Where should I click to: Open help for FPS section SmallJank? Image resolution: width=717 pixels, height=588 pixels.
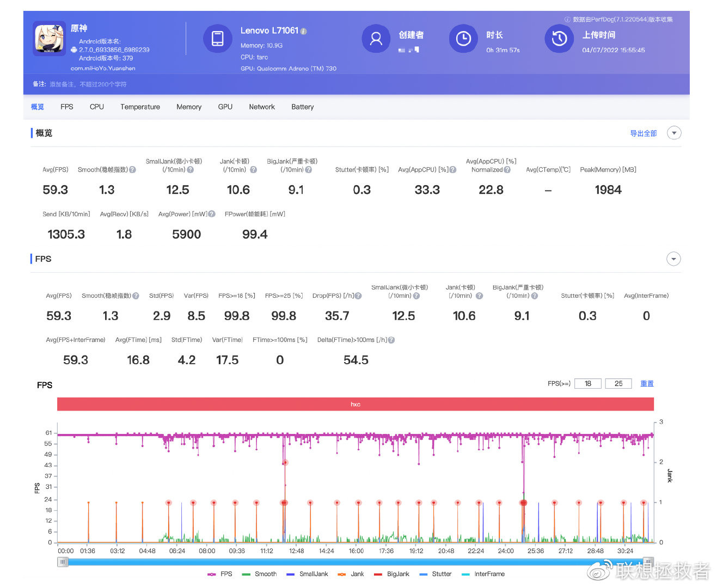(x=416, y=296)
